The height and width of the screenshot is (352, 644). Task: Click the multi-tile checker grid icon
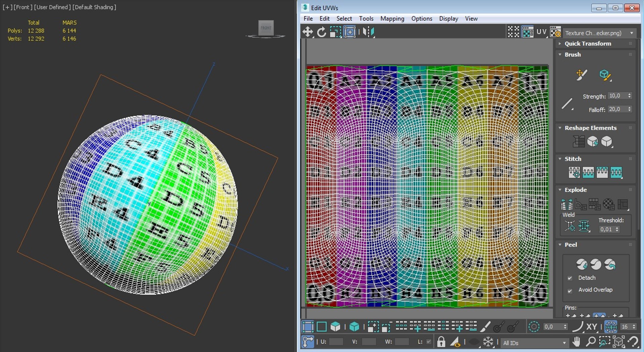coord(513,32)
